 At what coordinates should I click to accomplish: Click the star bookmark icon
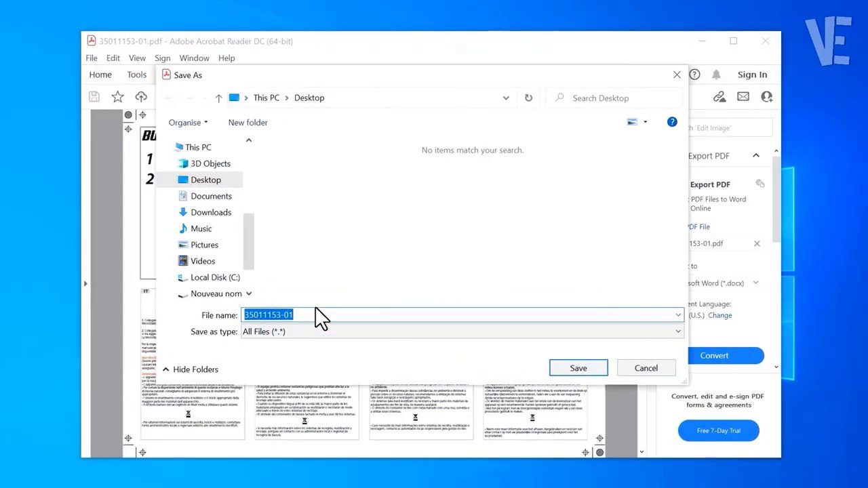117,97
